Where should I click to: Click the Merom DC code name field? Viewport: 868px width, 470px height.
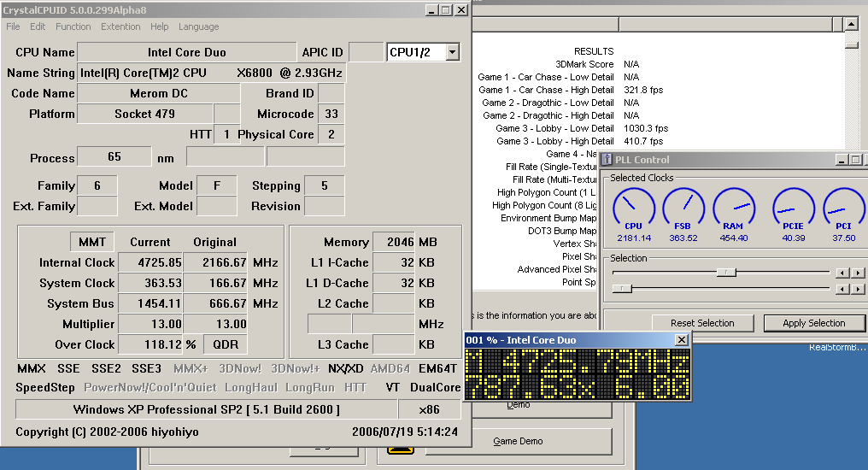tap(159, 93)
